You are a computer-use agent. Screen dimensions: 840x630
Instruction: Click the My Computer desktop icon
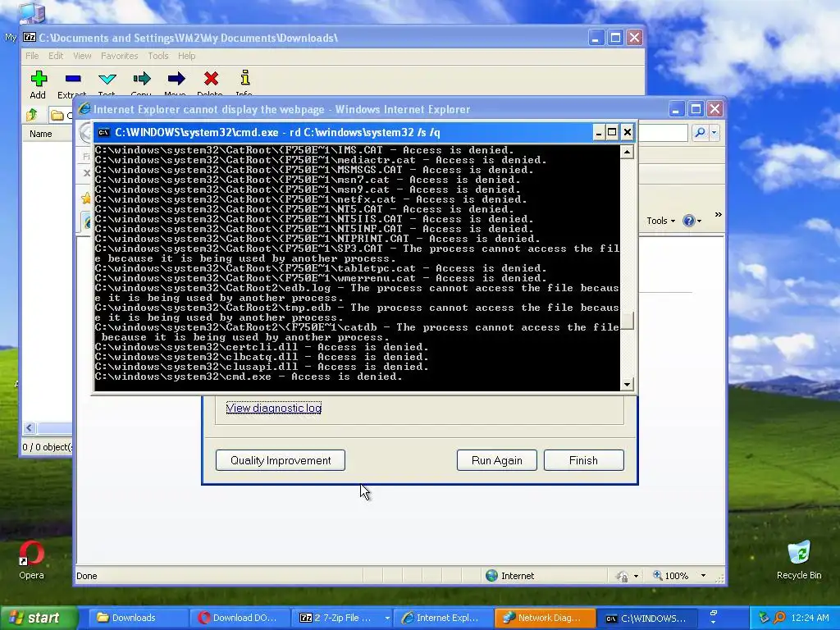(30, 13)
